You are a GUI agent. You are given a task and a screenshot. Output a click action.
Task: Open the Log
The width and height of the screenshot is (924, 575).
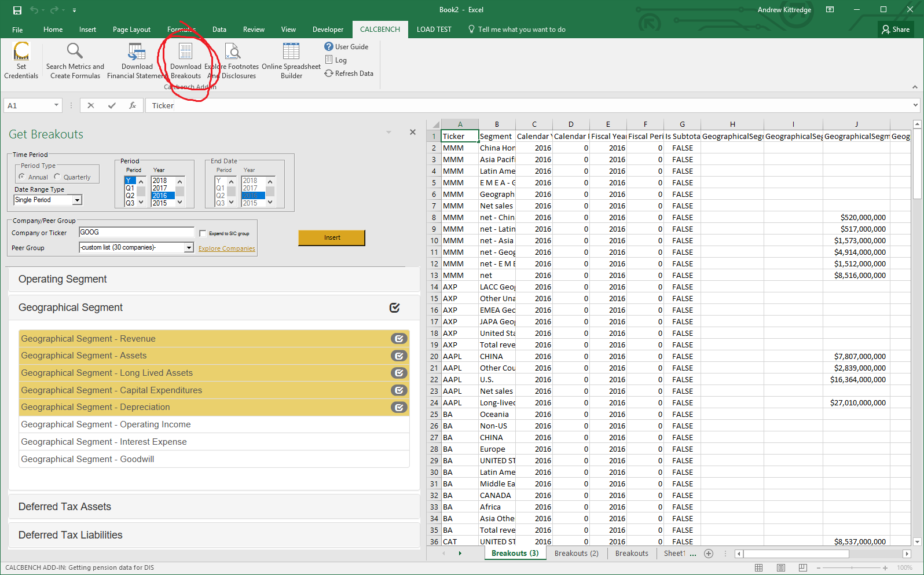(x=336, y=60)
